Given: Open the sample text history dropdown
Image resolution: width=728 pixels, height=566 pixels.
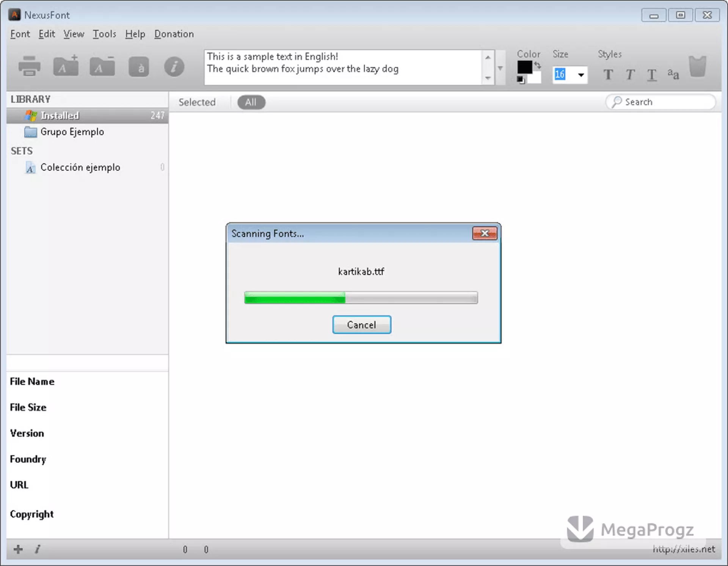Looking at the screenshot, I should pyautogui.click(x=500, y=68).
